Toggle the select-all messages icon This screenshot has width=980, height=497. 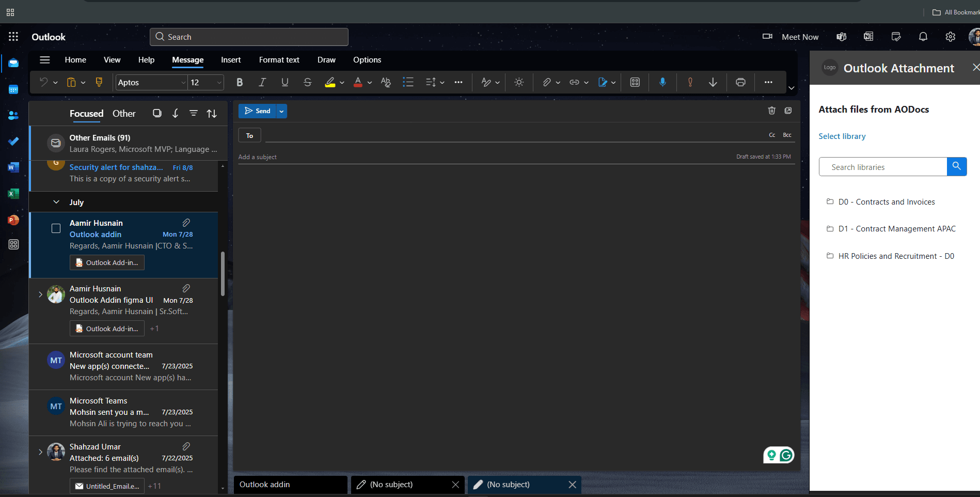(157, 113)
